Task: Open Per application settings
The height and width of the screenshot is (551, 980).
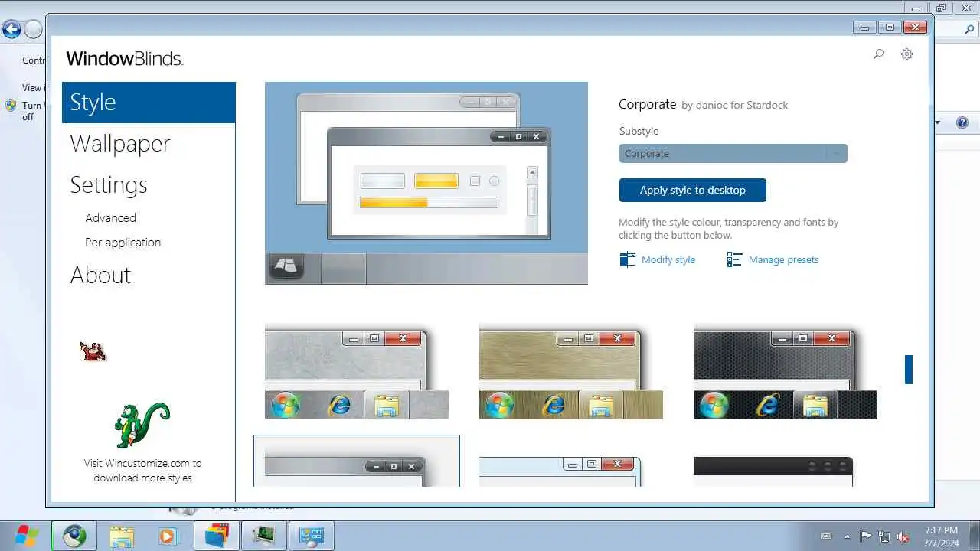Action: coord(122,242)
